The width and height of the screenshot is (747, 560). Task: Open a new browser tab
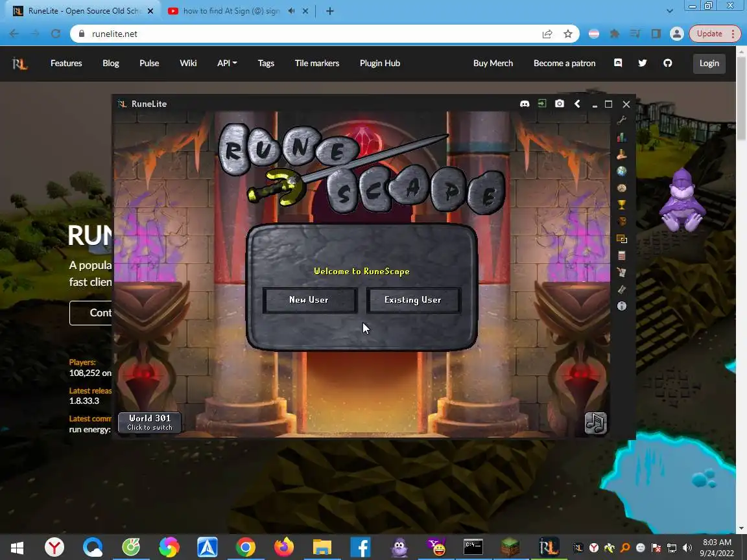tap(329, 11)
